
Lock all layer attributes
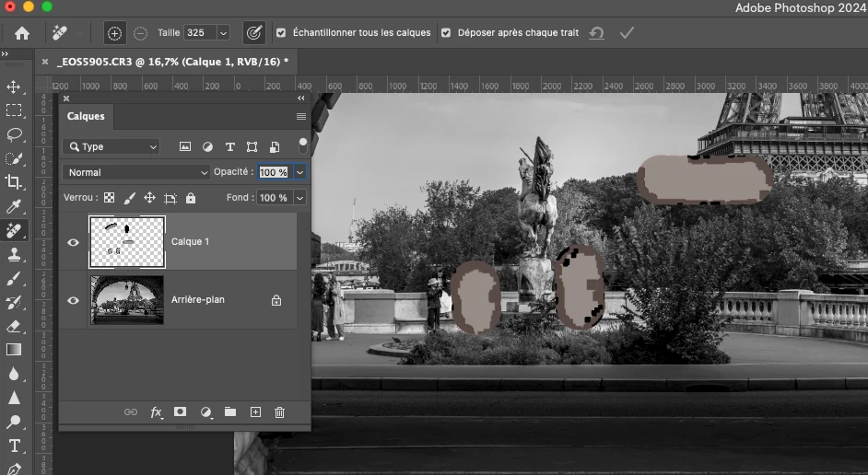(x=191, y=198)
